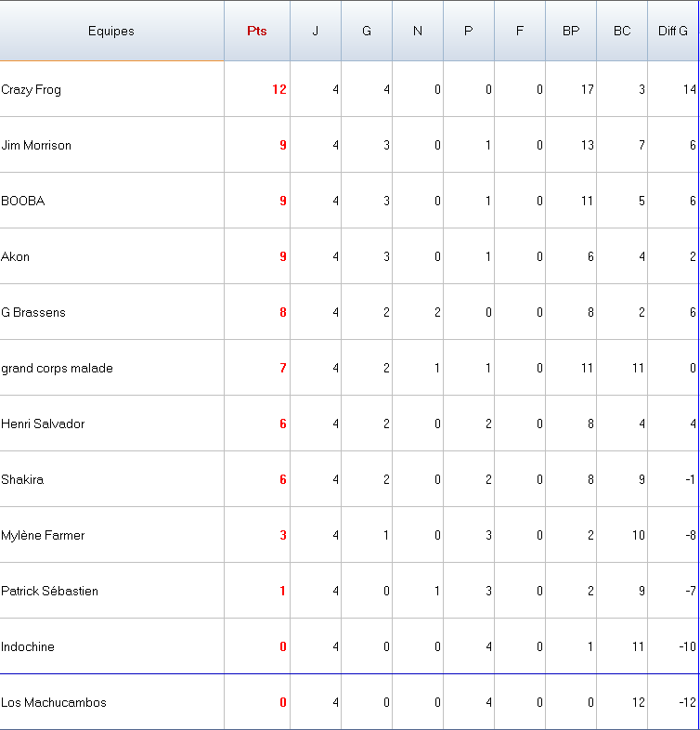Viewport: 700px width, 730px height.
Task: Sort by the Pts column header
Action: 257,31
